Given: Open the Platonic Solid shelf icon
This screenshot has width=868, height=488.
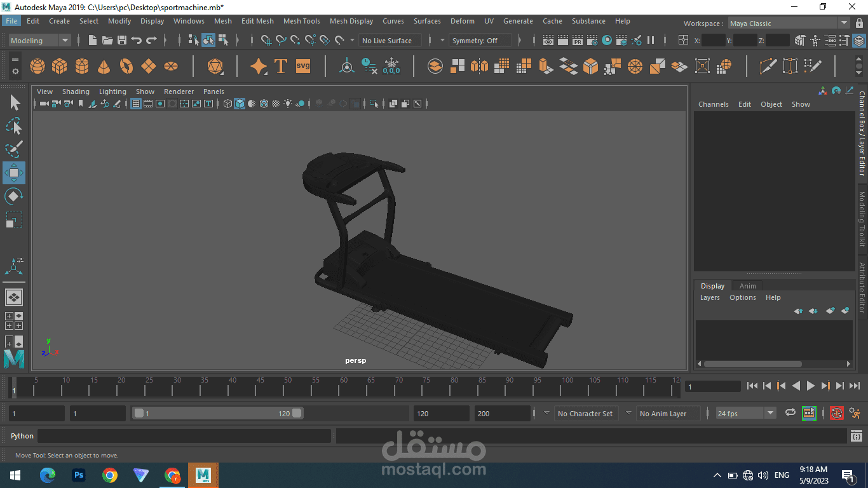Looking at the screenshot, I should point(215,66).
